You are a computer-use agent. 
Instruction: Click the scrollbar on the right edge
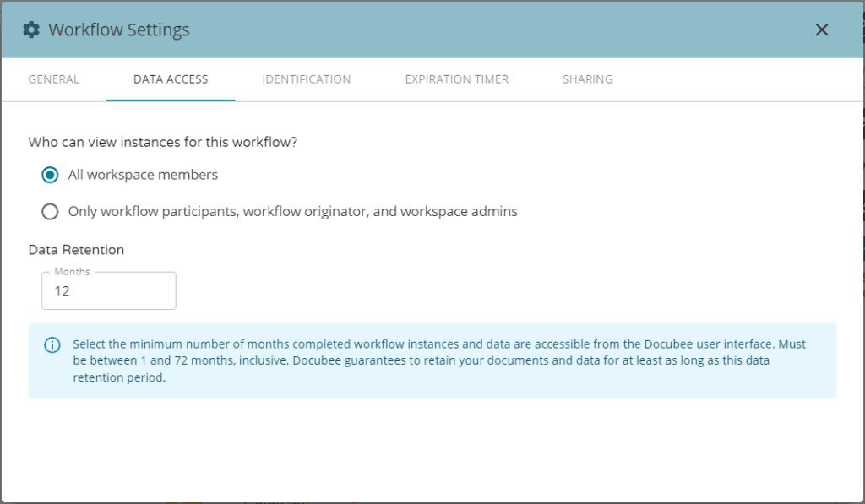[x=861, y=253]
